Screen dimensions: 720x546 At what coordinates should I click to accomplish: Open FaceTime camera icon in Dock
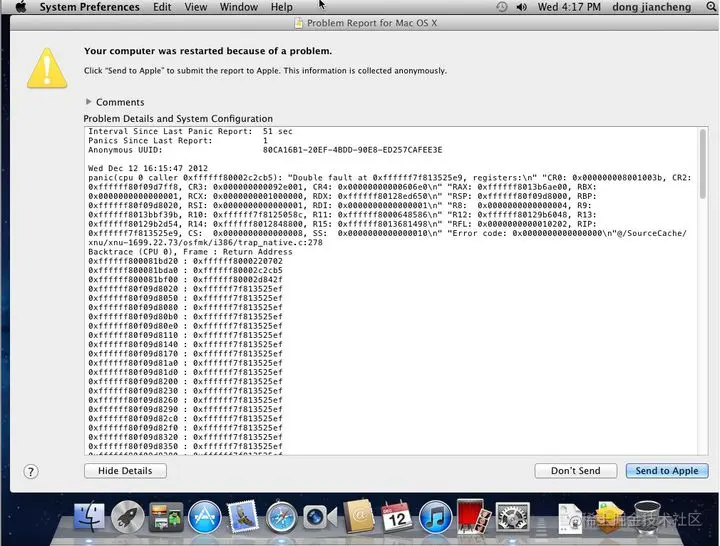coord(320,518)
